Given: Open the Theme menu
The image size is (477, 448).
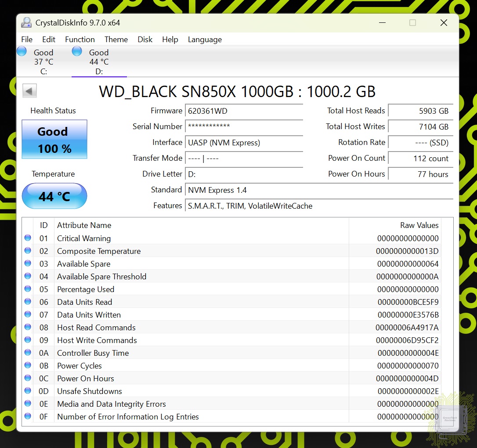Looking at the screenshot, I should [116, 40].
